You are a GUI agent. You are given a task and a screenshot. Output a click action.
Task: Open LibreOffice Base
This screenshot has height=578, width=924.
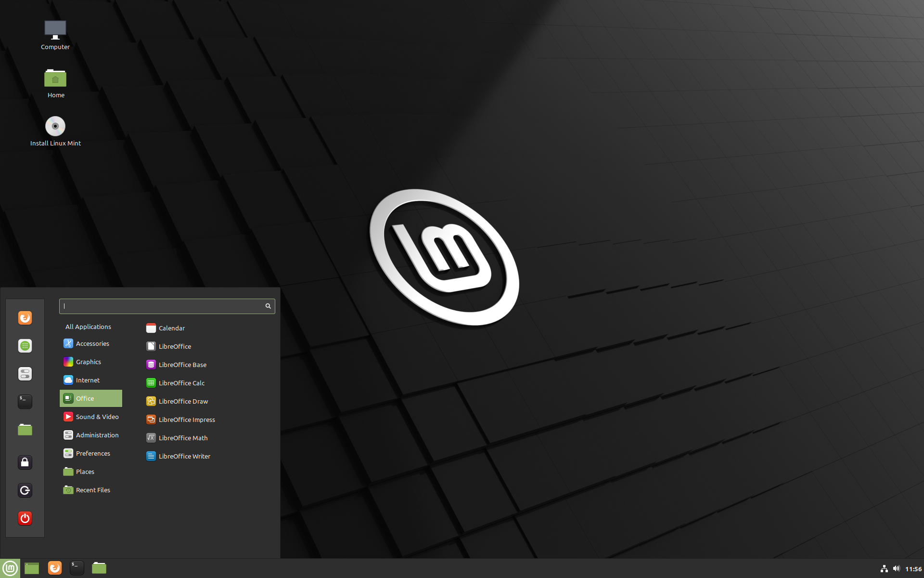pyautogui.click(x=182, y=364)
